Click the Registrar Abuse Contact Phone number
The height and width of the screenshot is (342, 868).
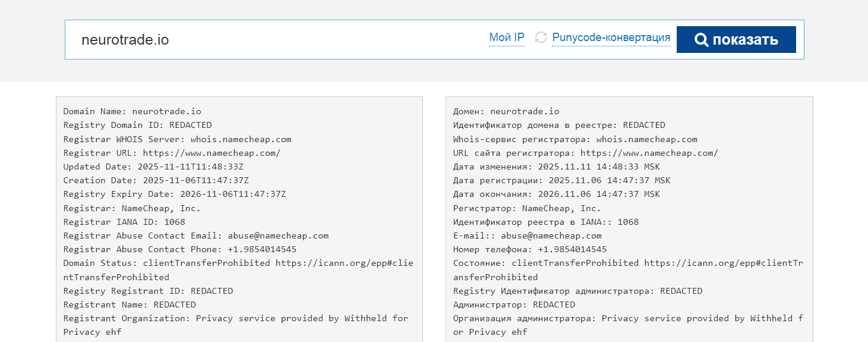click(260, 249)
